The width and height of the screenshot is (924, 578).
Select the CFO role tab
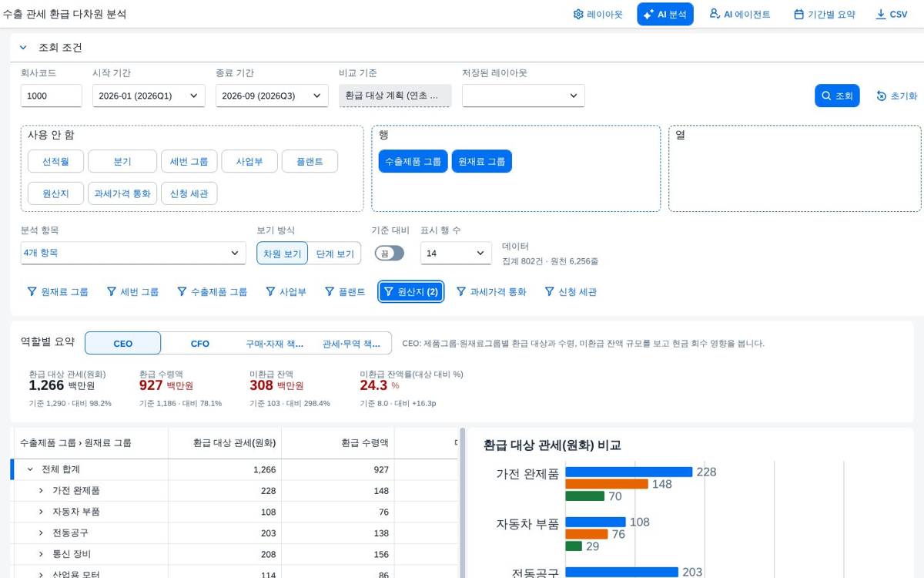coord(200,344)
